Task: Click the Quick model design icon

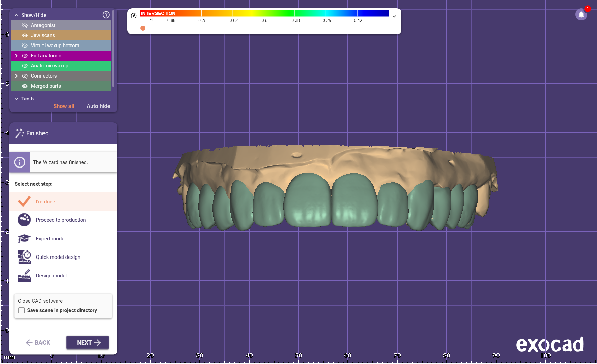Action: tap(24, 257)
